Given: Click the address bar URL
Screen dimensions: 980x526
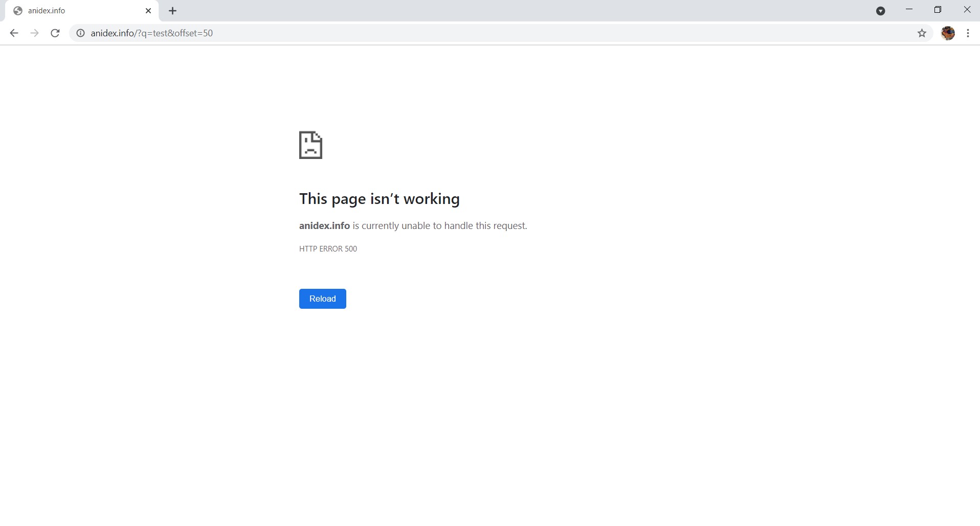Looking at the screenshot, I should coord(152,33).
